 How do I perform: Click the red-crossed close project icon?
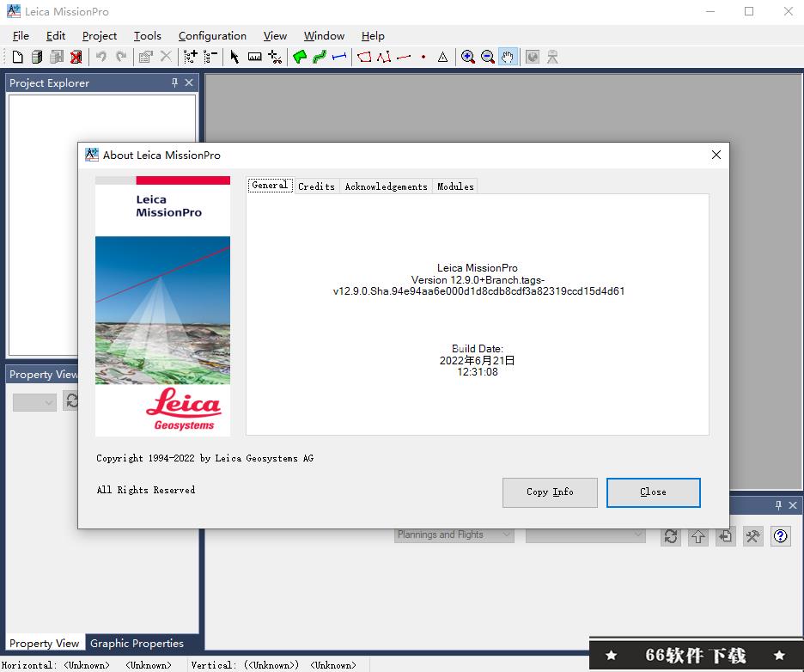76,57
